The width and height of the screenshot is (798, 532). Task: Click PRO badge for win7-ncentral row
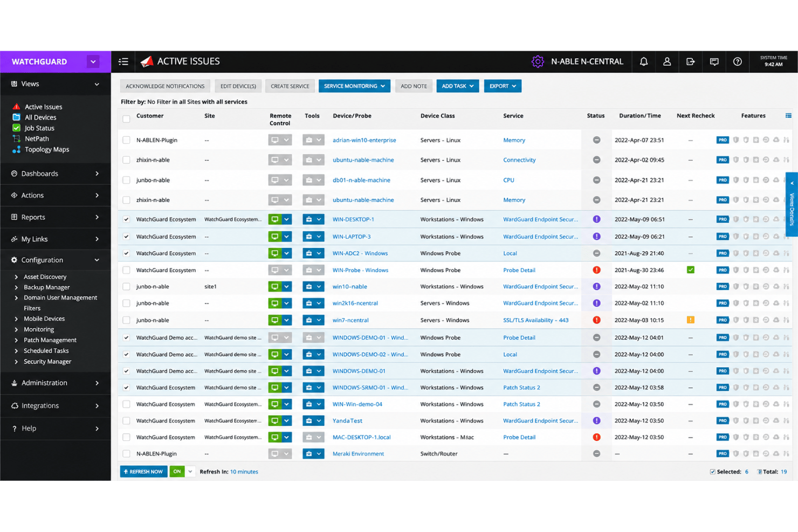[723, 320]
